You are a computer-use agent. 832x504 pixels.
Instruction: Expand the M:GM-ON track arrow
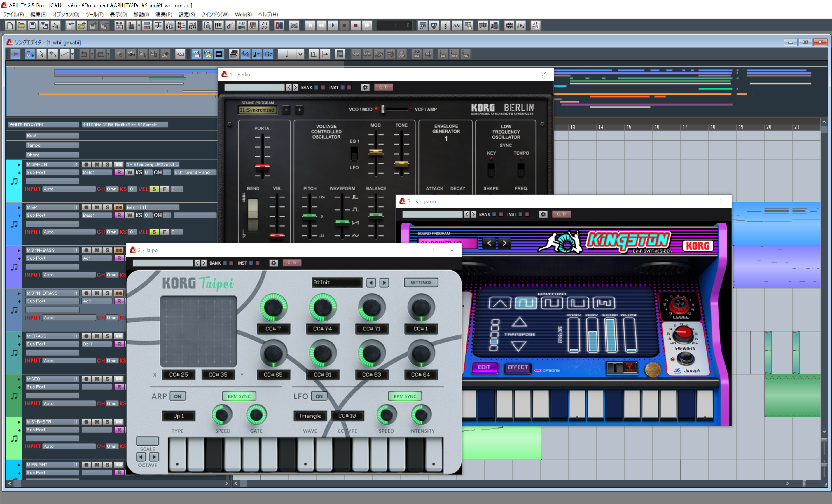[x=19, y=165]
